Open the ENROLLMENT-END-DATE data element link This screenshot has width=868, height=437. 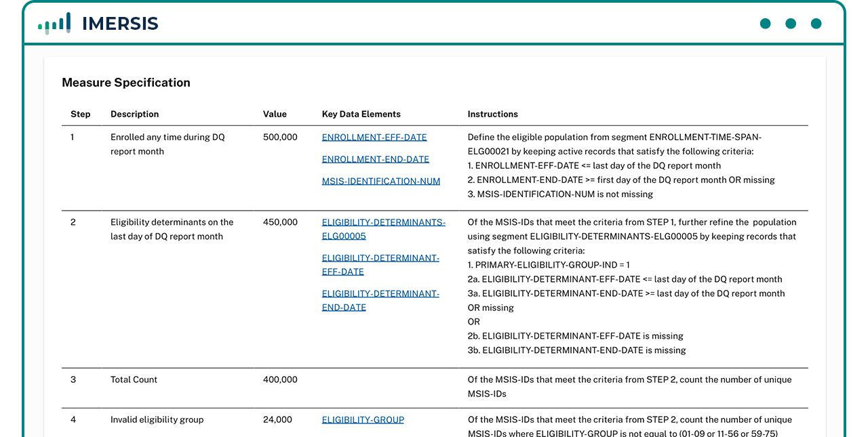[x=376, y=159]
